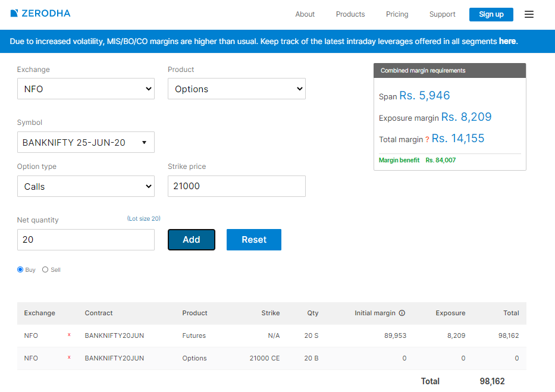
Task: Click the Exposure column header
Action: coord(450,313)
